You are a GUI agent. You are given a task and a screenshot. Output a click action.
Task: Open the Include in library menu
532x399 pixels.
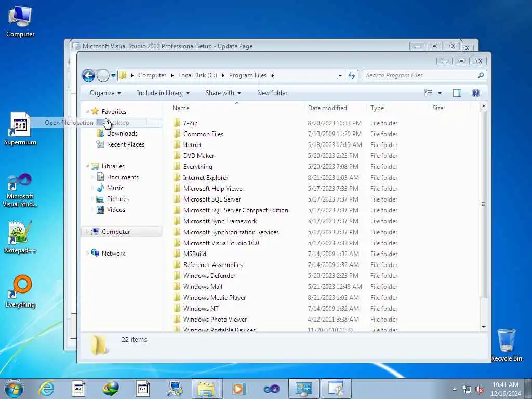(163, 93)
